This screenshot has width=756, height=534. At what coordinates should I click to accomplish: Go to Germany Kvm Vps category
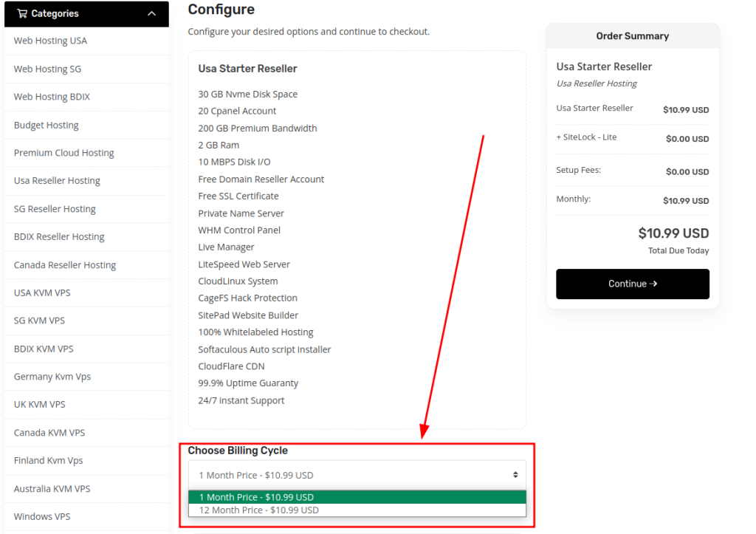click(52, 377)
